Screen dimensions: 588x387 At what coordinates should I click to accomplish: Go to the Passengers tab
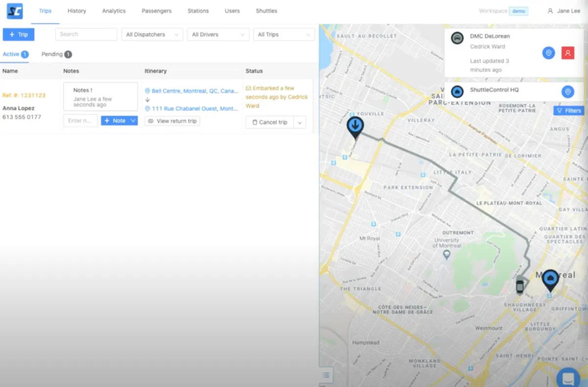(156, 11)
